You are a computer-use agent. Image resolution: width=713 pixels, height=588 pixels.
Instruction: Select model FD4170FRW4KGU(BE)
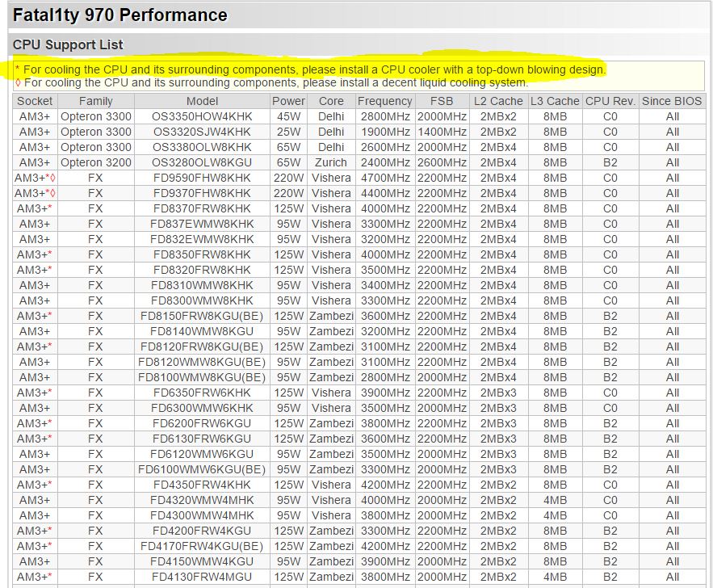202,546
